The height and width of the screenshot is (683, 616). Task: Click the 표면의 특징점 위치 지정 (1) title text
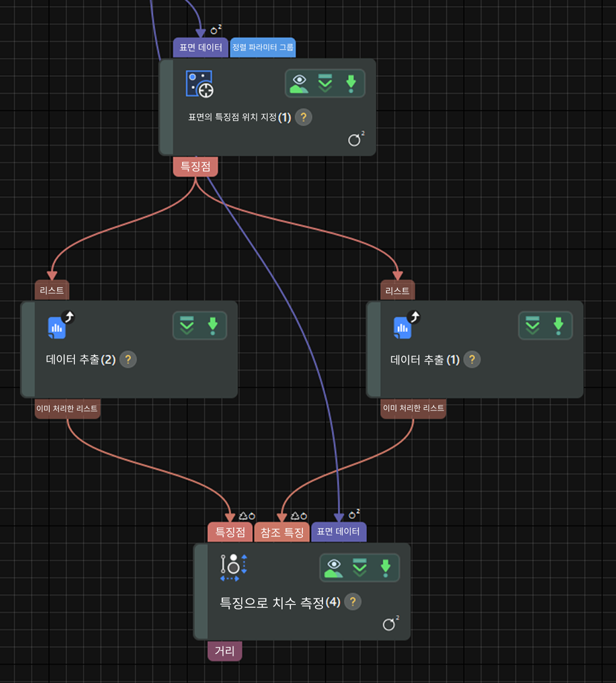click(x=239, y=117)
